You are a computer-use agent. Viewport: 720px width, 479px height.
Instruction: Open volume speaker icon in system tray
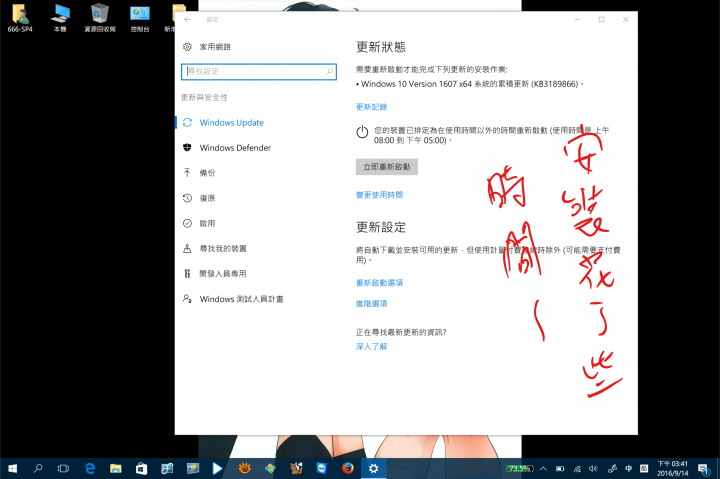(x=594, y=469)
